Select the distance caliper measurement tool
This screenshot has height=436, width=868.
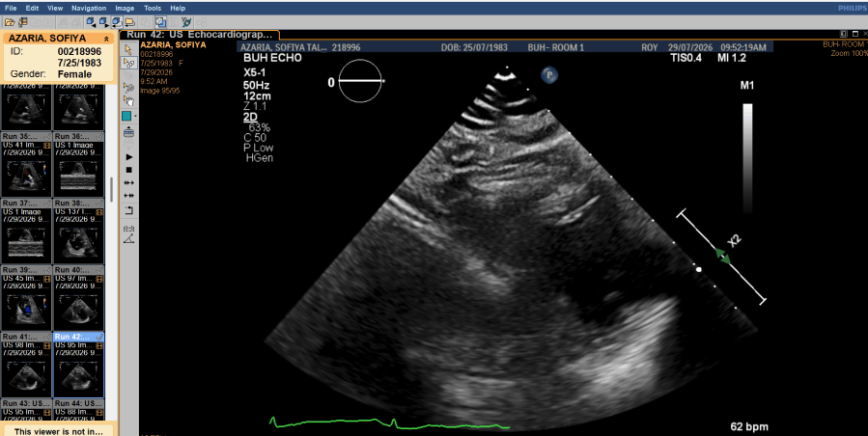[x=129, y=228]
